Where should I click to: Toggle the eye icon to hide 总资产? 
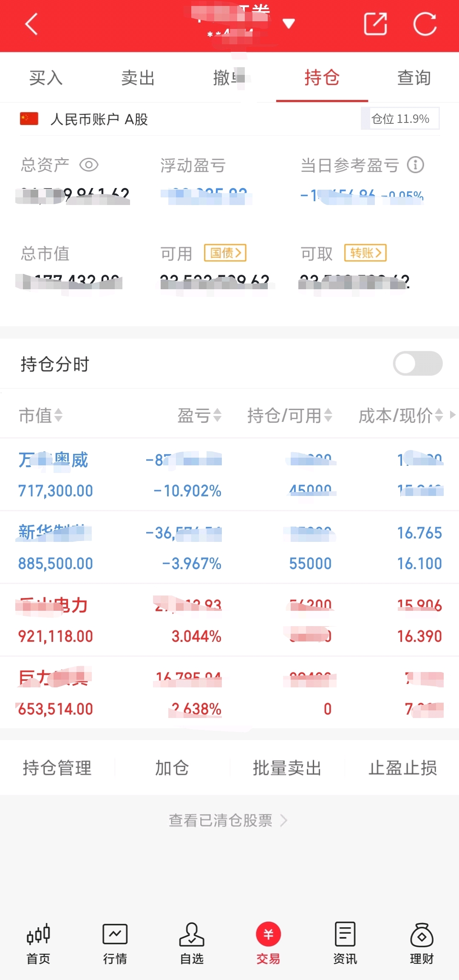(89, 165)
